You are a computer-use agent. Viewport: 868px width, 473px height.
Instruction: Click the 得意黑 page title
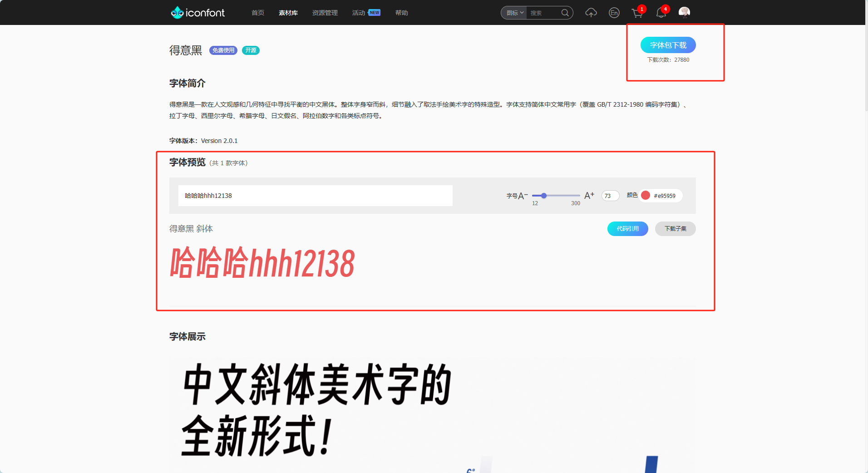point(186,50)
